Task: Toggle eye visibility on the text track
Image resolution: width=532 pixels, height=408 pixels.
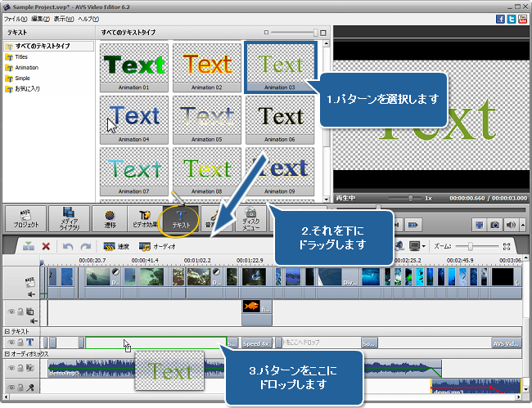Action: click(11, 343)
